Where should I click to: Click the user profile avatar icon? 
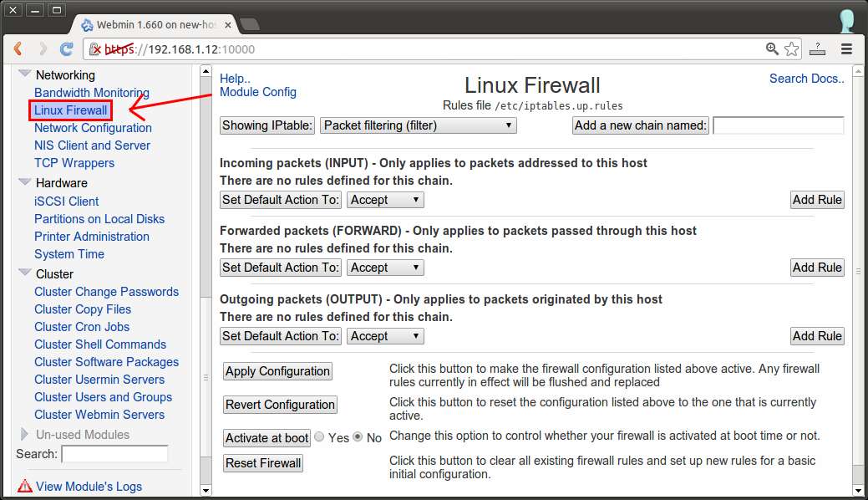pyautogui.click(x=847, y=21)
